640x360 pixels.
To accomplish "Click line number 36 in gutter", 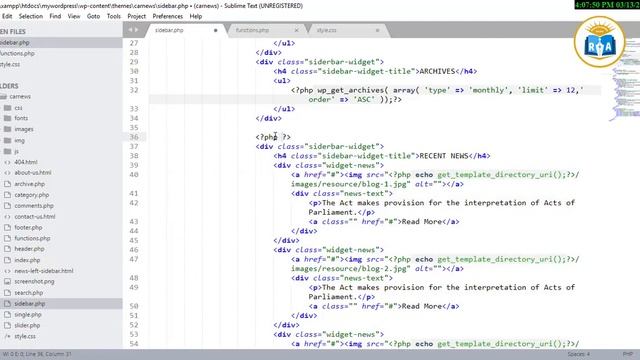I will (134, 137).
